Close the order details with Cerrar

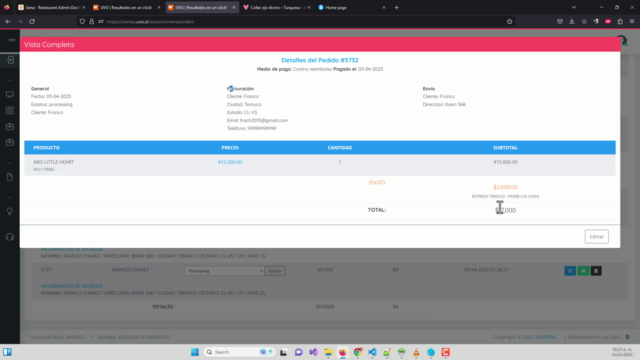point(596,236)
